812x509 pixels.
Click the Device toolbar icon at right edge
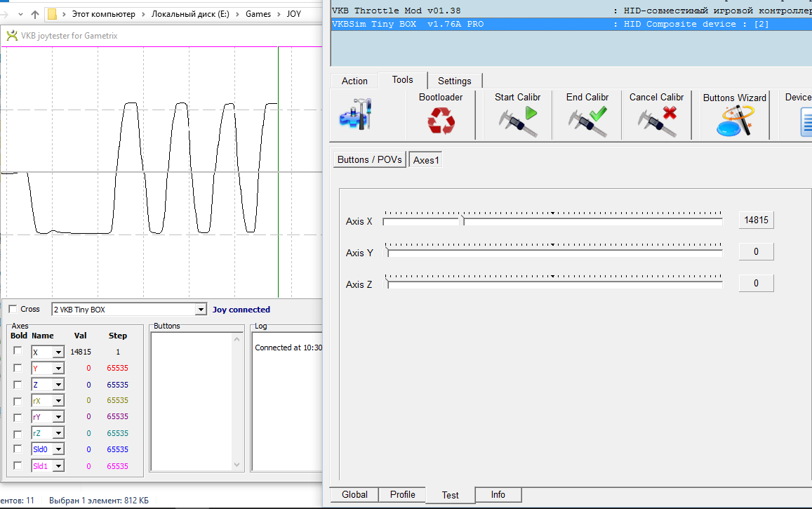[805, 121]
